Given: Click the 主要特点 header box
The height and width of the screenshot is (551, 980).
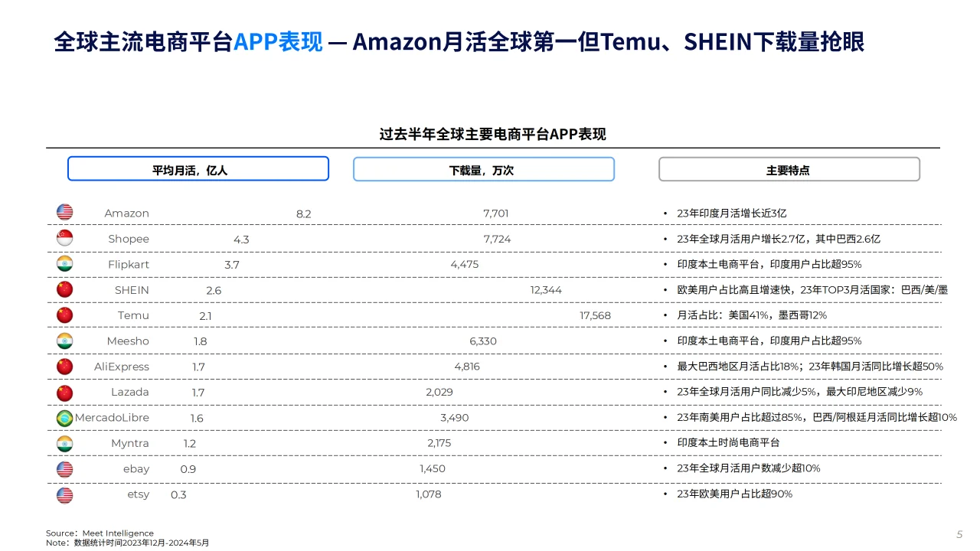Looking at the screenshot, I should click(x=789, y=169).
